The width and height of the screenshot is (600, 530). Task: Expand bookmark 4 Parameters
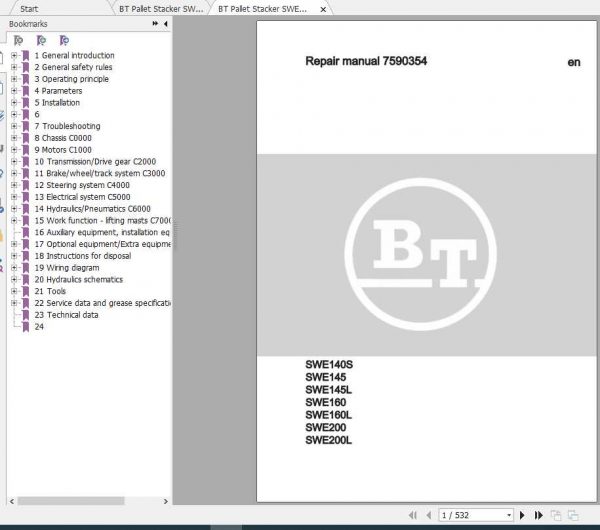14,91
